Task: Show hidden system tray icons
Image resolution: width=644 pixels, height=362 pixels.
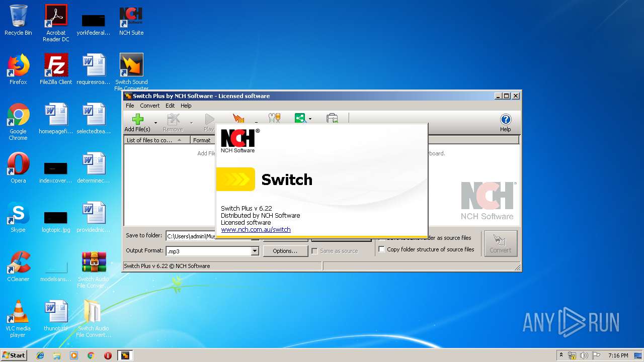Action: click(x=561, y=355)
